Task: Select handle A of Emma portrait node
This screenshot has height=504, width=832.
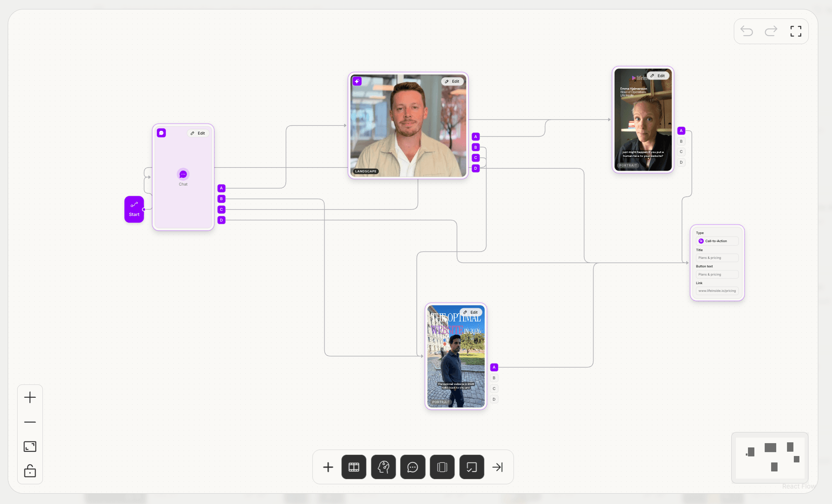Action: click(681, 131)
